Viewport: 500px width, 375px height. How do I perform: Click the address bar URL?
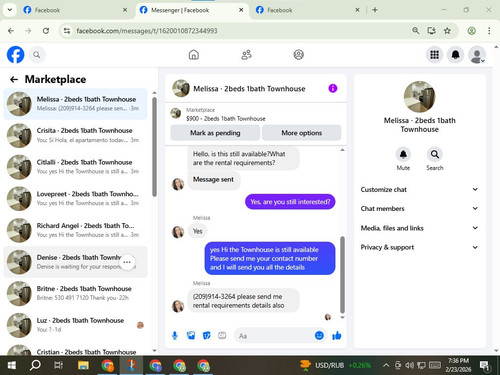coord(147,31)
